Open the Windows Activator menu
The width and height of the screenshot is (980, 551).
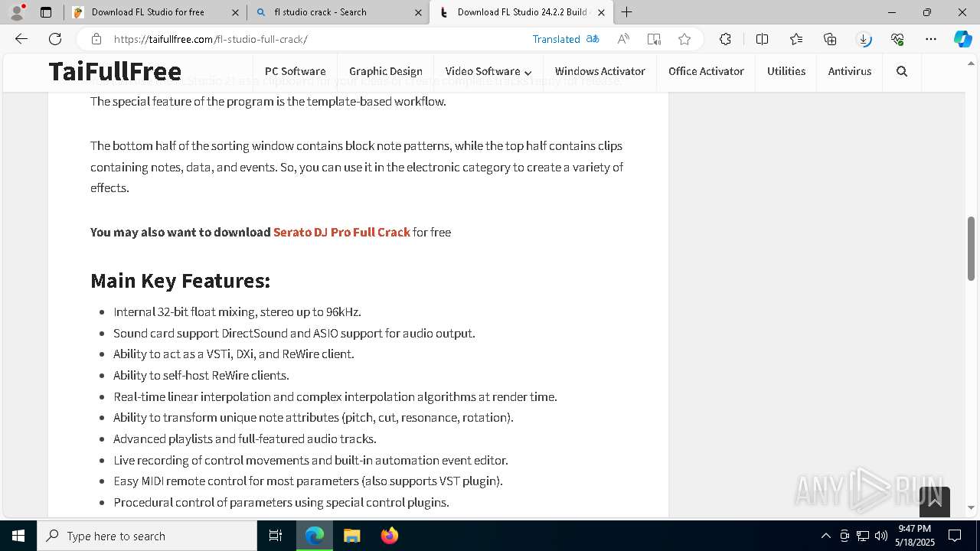coord(599,71)
